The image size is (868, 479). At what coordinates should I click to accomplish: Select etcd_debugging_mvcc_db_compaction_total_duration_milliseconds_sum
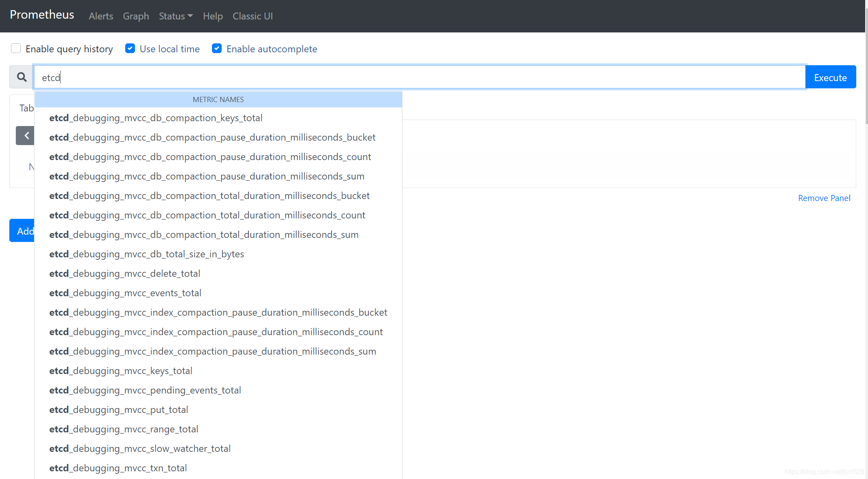tap(218, 235)
